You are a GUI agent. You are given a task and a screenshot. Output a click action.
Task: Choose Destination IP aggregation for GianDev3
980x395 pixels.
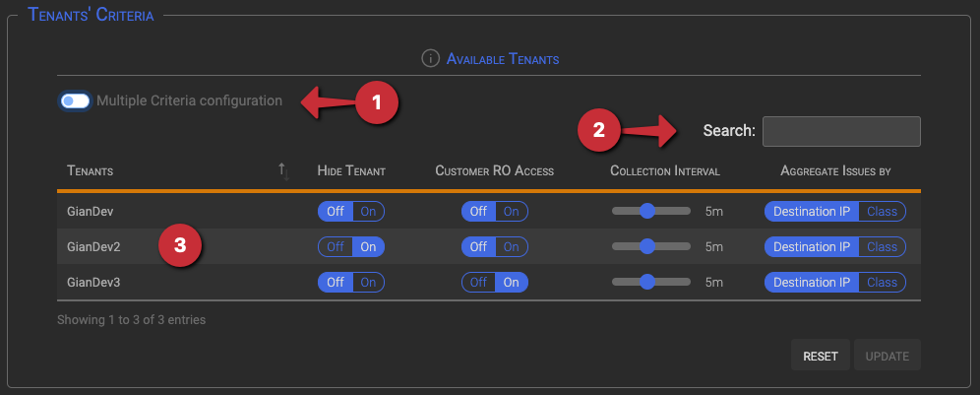[812, 283]
